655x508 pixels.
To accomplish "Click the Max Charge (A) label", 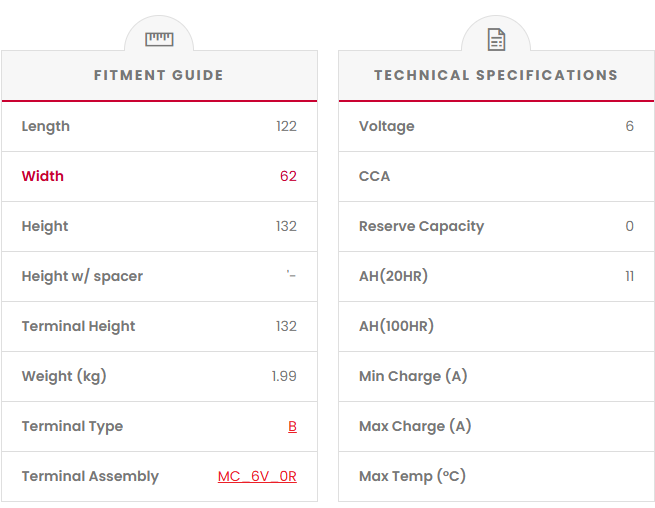I will tap(415, 426).
